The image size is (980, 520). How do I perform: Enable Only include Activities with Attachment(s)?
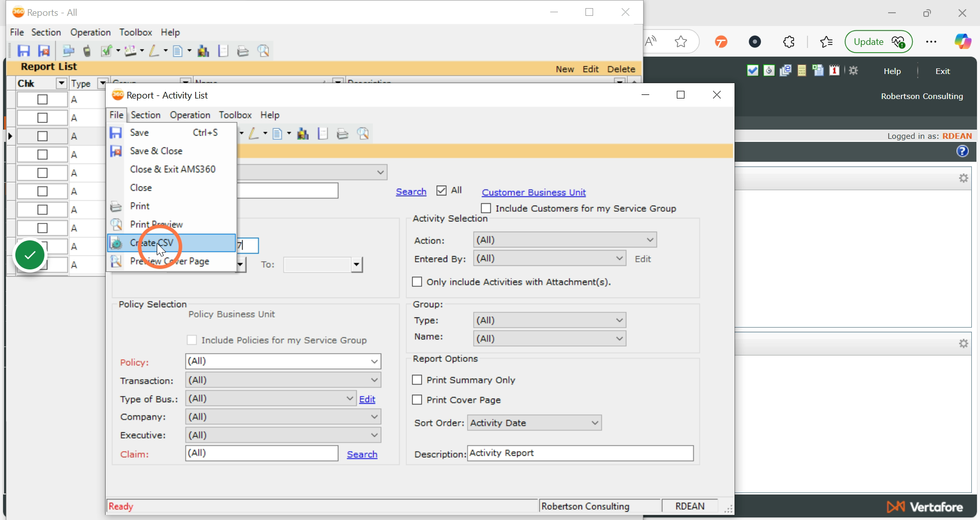point(417,282)
